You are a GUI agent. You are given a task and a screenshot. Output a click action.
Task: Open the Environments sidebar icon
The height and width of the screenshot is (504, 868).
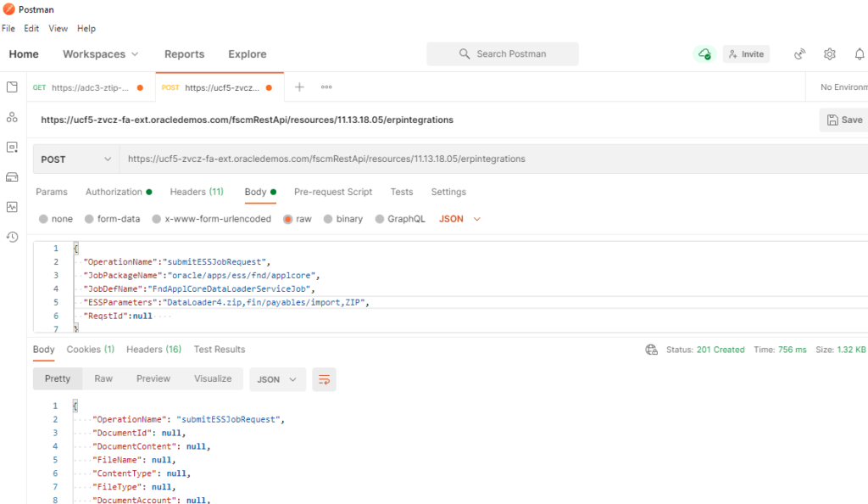point(12,147)
